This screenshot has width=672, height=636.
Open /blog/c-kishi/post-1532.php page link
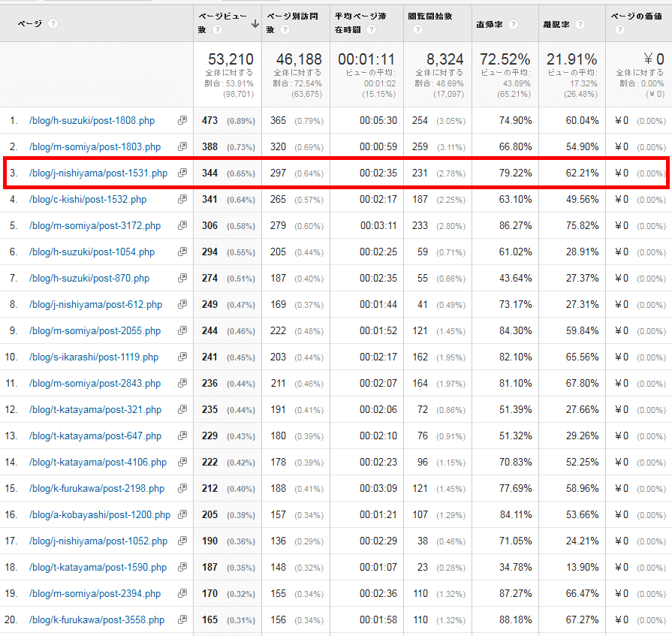(x=87, y=199)
